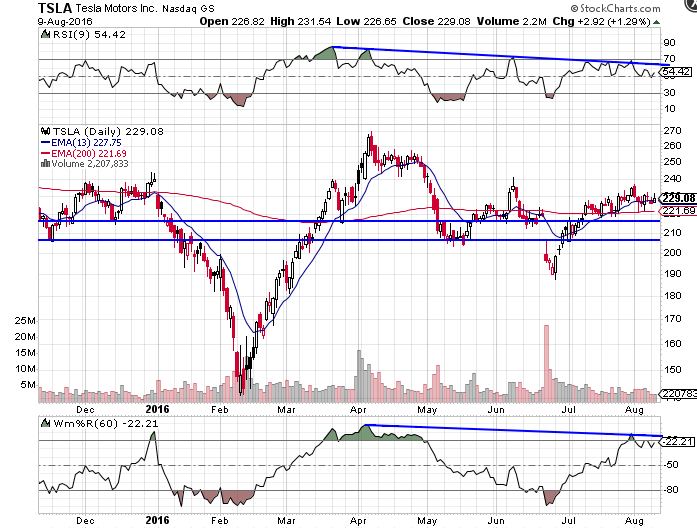
Task: Click the 221.69 EMA value tag on axis
Action: pyautogui.click(x=678, y=211)
